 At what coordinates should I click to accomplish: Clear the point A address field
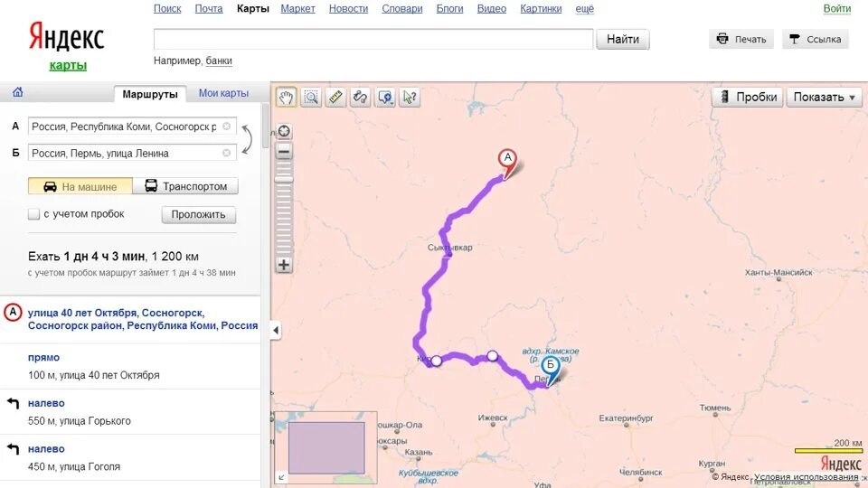226,127
